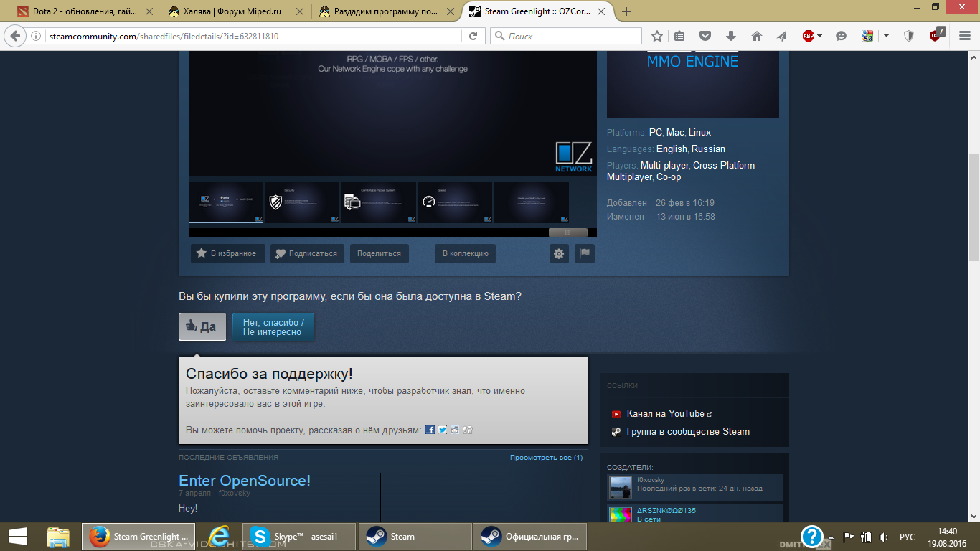
Task: Open the Enter OpenSource! announcement
Action: 245,481
